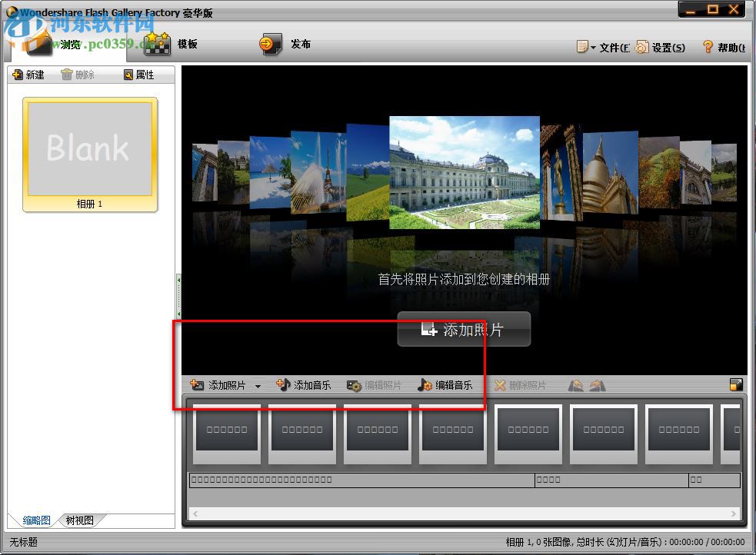756x555 pixels.
Task: Open the 添加照片 dropdown arrow
Action: 259,385
